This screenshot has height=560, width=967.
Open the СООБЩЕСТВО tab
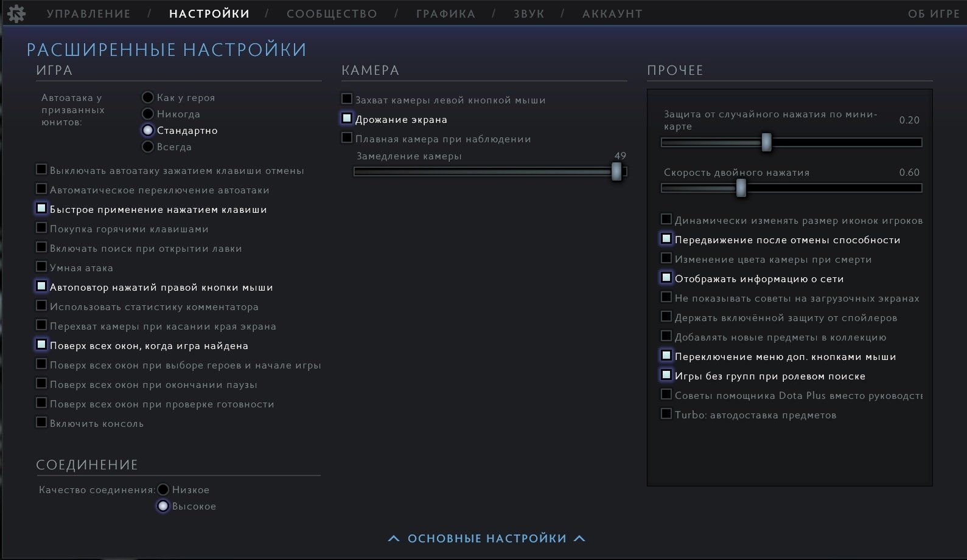(332, 13)
